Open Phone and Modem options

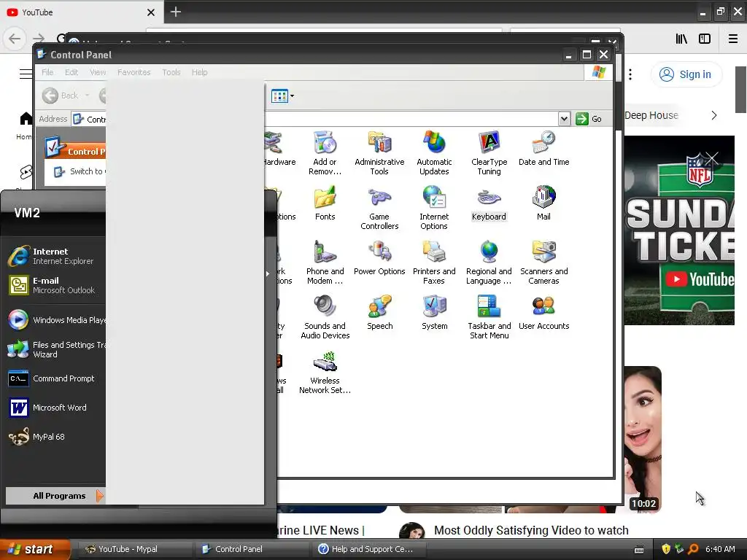pos(325,262)
